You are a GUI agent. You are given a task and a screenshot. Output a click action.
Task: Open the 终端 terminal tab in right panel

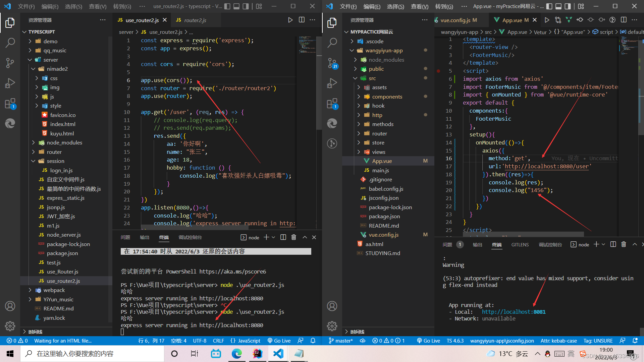496,245
